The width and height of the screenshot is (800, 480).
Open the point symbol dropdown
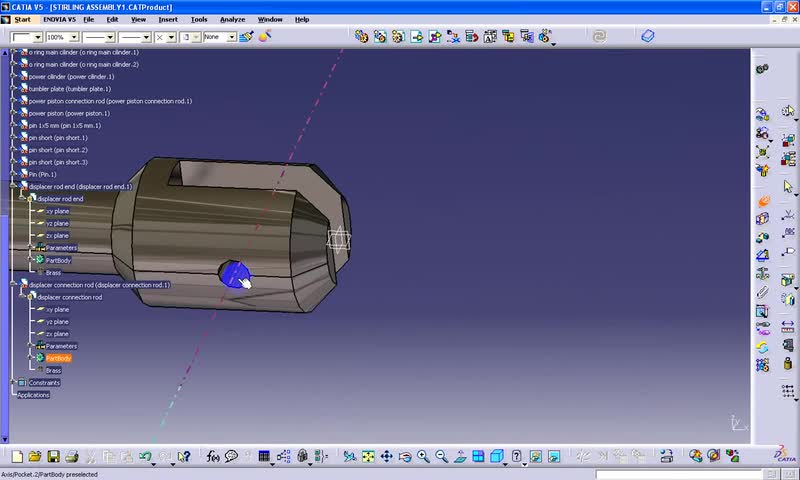(171, 37)
